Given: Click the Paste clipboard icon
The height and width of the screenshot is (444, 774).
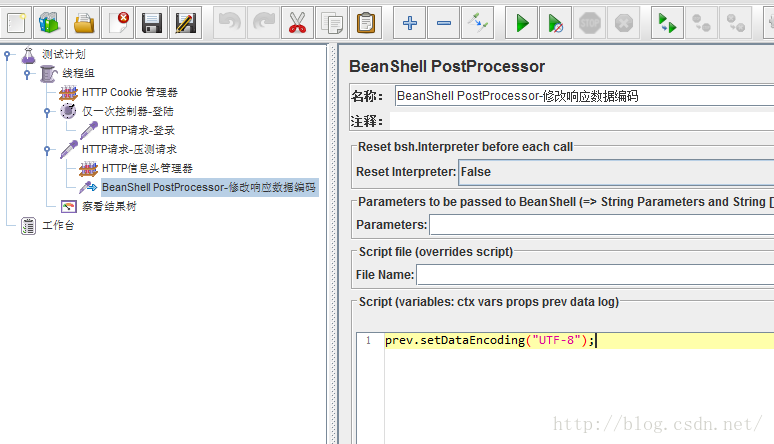Looking at the screenshot, I should 366,21.
